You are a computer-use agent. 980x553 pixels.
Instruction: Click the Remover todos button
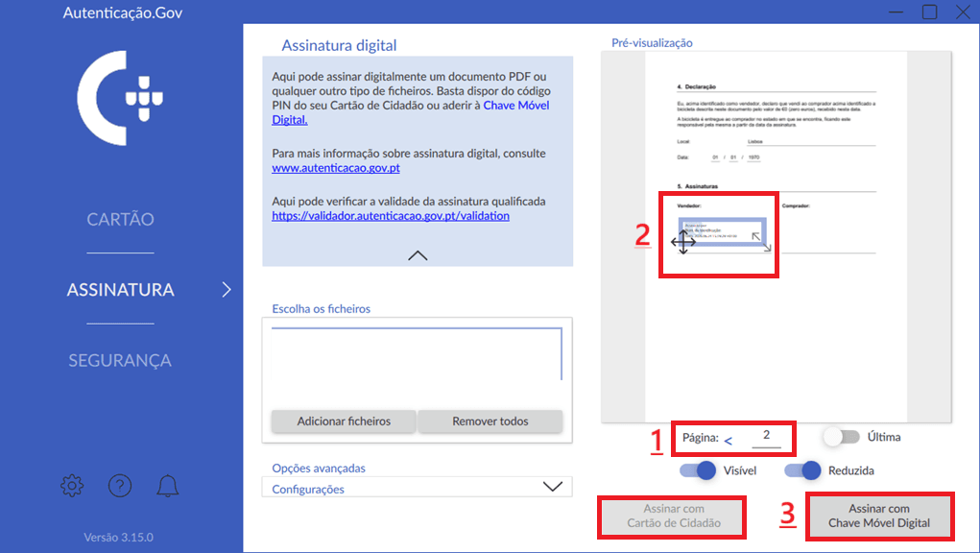pos(490,421)
